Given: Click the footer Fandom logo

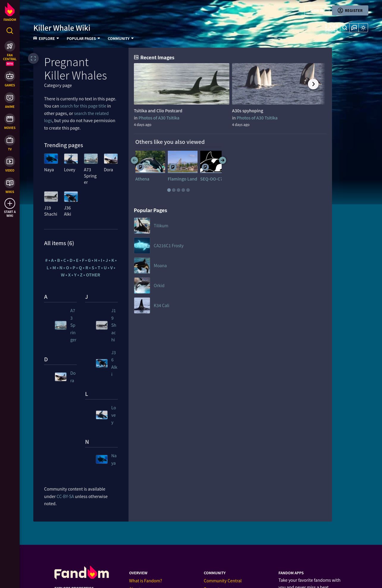Looking at the screenshot, I should pyautogui.click(x=82, y=573).
